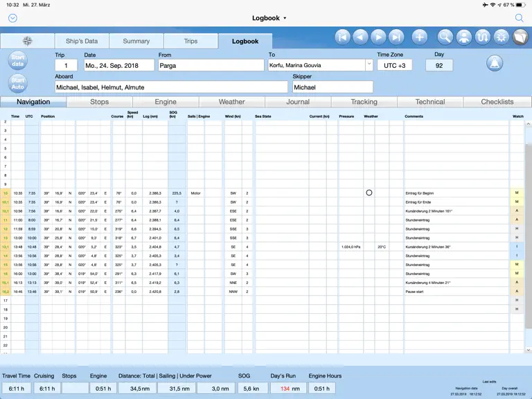532x399 pixels.
Task: Go to previous record arrow icon
Action: pos(361,37)
